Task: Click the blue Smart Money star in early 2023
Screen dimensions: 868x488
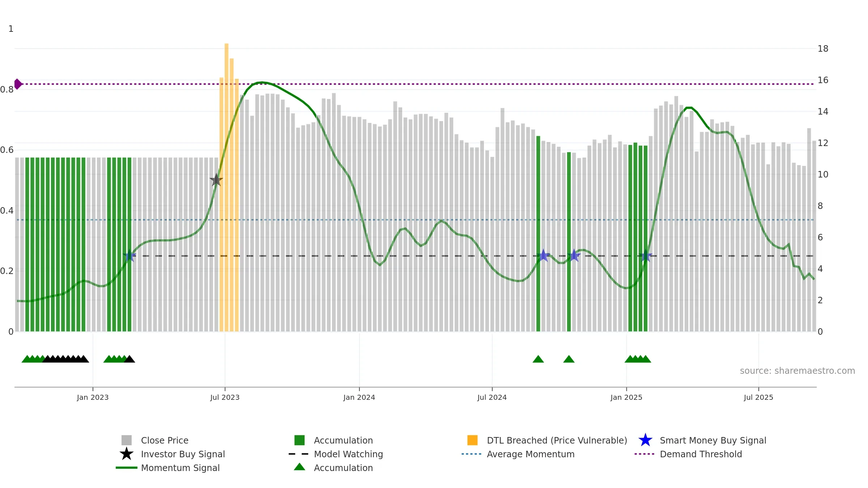Action: 129,256
